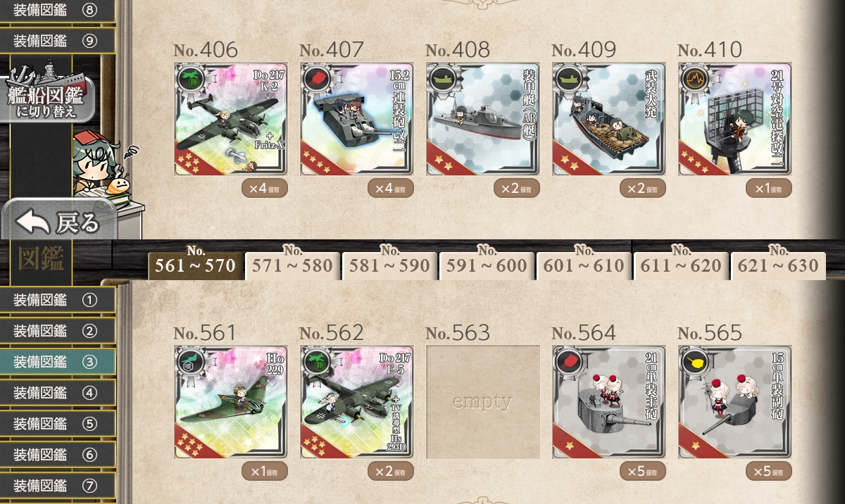Open 装備図鑑 ⑤ list page
Screen dimensions: 845x504
coord(58,424)
